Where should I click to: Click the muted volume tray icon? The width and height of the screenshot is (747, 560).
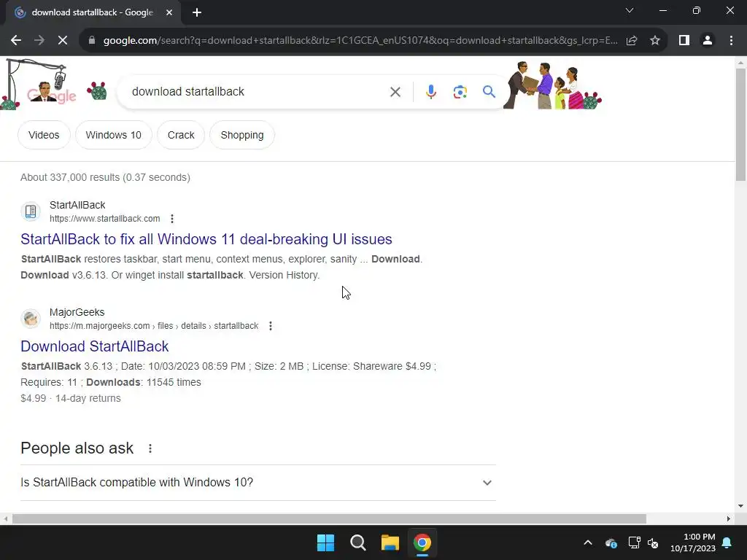pyautogui.click(x=653, y=542)
